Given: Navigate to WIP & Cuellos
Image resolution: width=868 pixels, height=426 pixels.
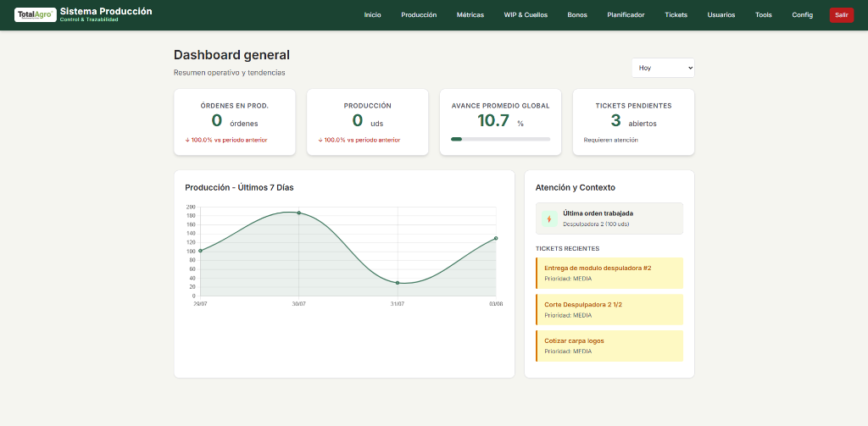Looking at the screenshot, I should [526, 15].
